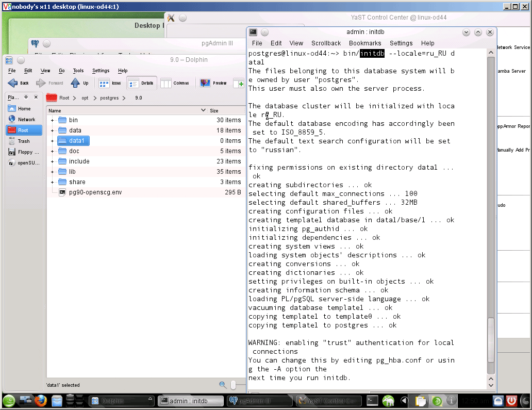Switch to Dolphin via taskbar button
This screenshot has width=532, height=410.
coord(122,401)
